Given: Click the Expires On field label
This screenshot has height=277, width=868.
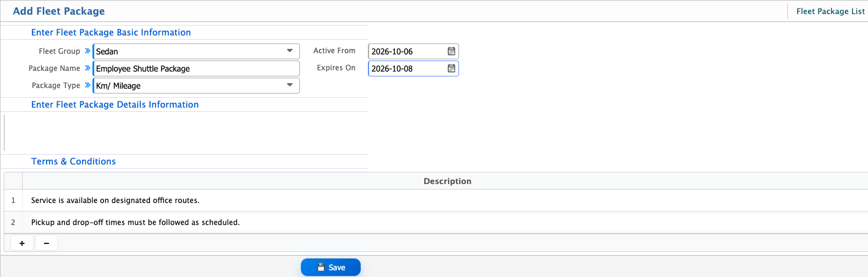Looking at the screenshot, I should pyautogui.click(x=336, y=68).
